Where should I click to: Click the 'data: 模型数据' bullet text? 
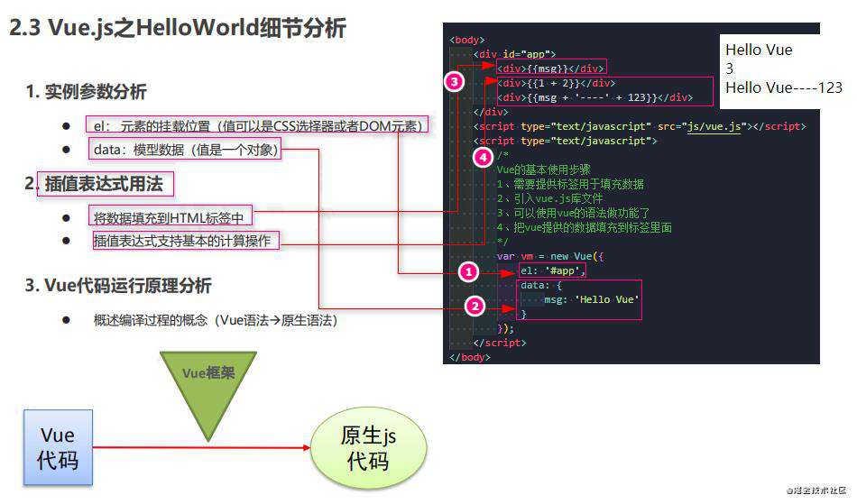(x=186, y=149)
